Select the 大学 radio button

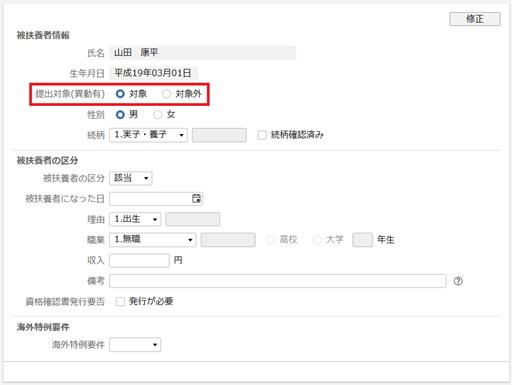317,240
